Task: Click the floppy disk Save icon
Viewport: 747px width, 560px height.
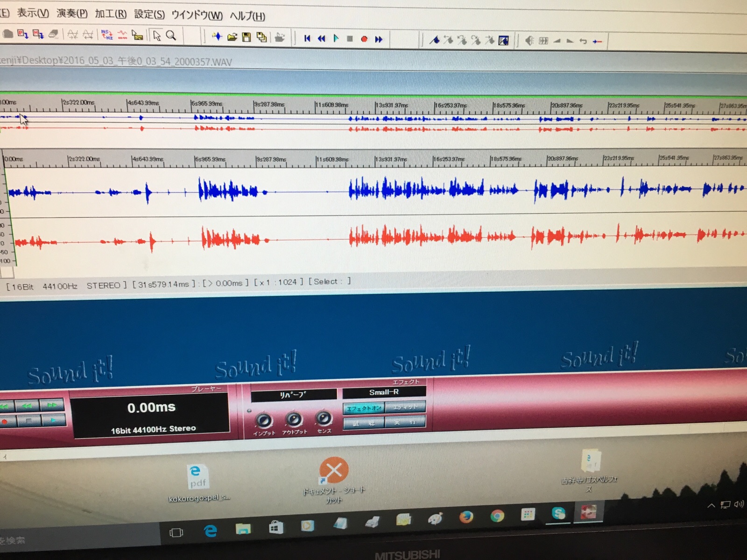Action: coord(247,37)
